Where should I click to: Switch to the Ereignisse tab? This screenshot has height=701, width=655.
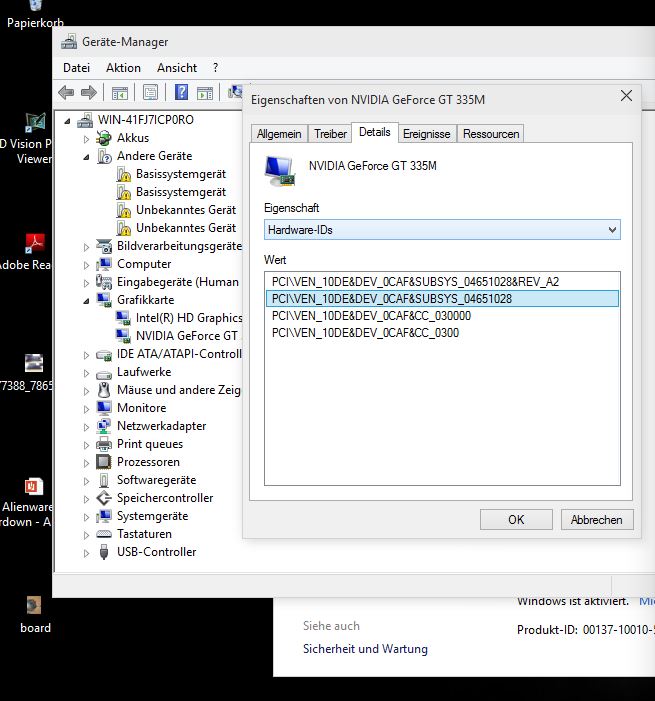coord(427,134)
